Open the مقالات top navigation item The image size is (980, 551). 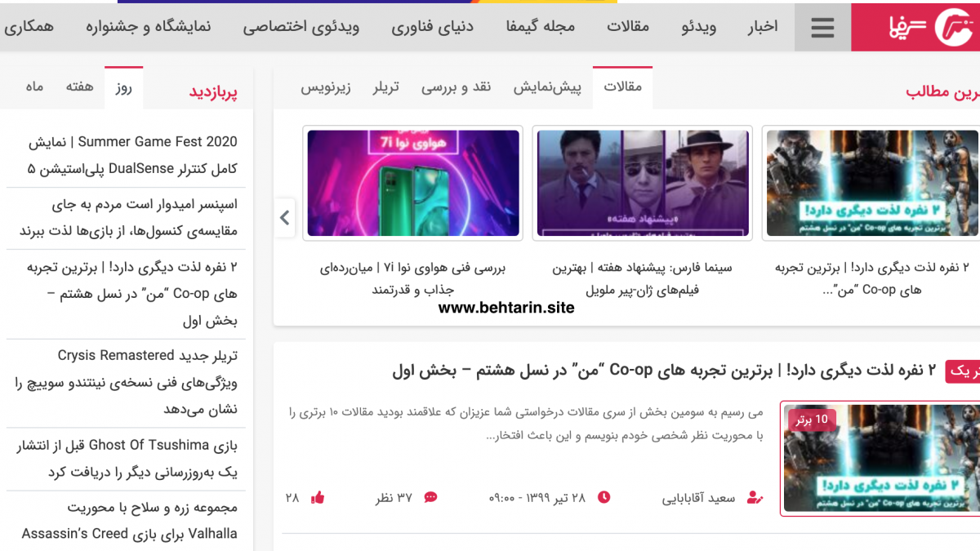628,27
